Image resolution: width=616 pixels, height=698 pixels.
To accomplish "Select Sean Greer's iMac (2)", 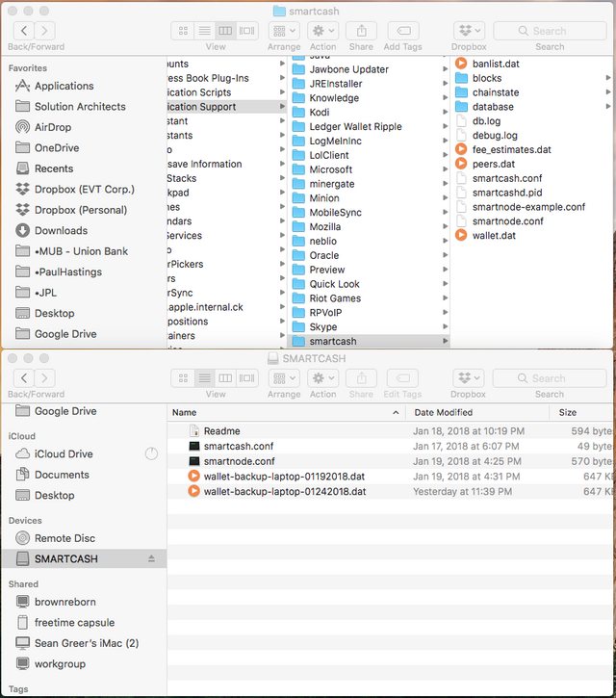I will [87, 643].
